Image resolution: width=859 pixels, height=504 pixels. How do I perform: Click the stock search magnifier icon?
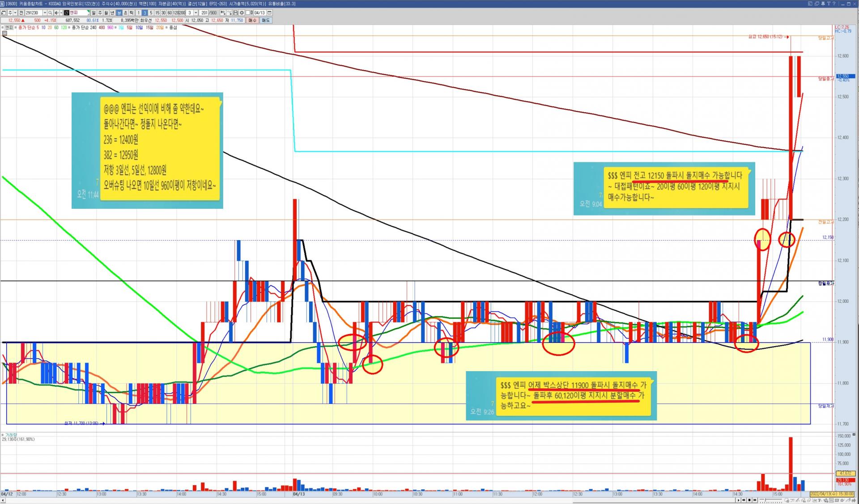[50, 13]
